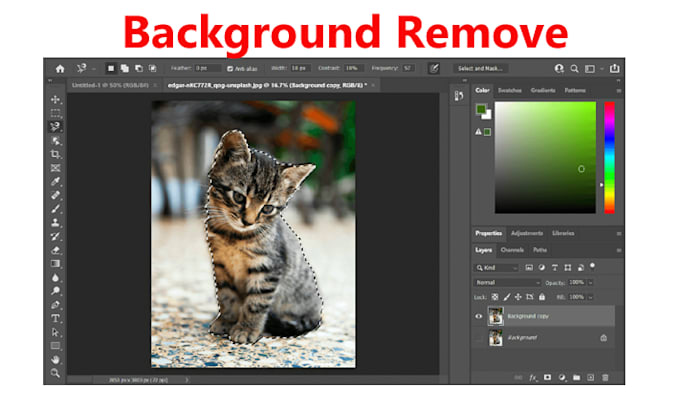Open the Properties panel menu

tap(619, 234)
